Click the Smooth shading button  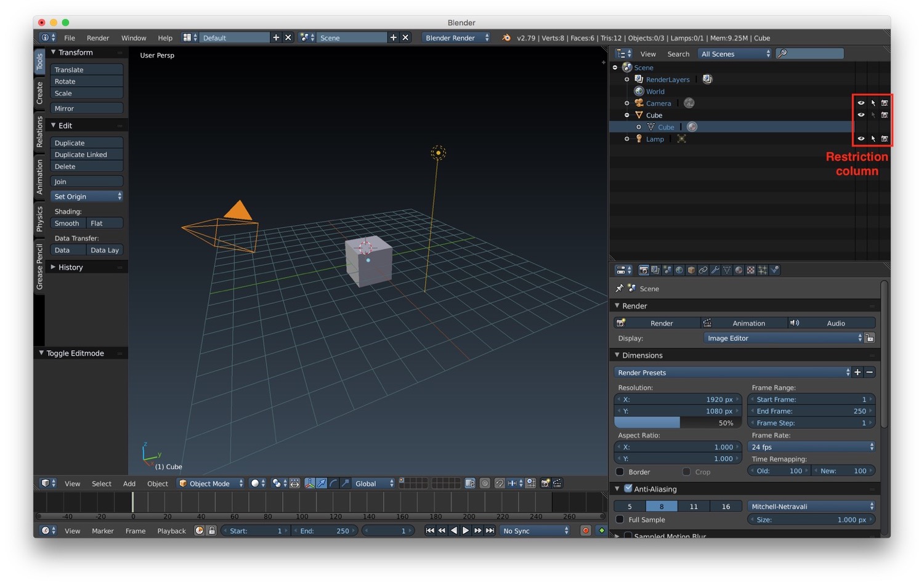tap(68, 223)
